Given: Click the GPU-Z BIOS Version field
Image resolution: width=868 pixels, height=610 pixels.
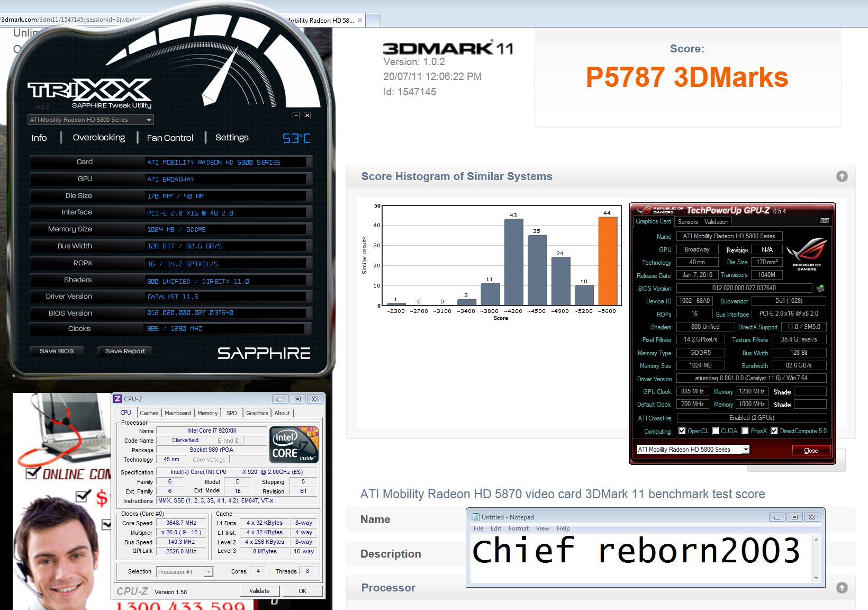Looking at the screenshot, I should point(744,288).
